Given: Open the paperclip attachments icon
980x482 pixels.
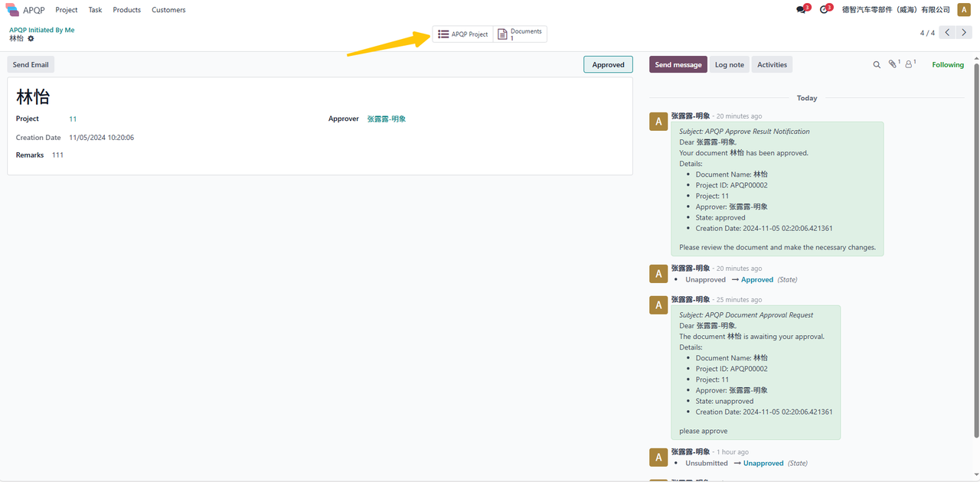Looking at the screenshot, I should point(893,65).
